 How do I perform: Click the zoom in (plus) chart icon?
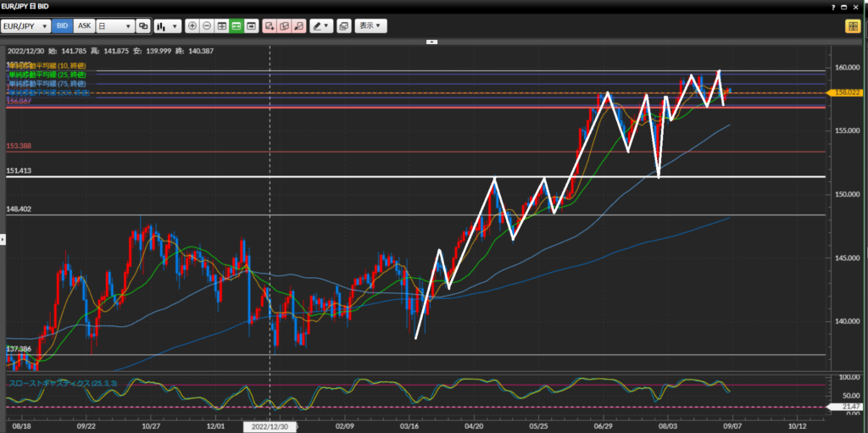click(x=192, y=26)
